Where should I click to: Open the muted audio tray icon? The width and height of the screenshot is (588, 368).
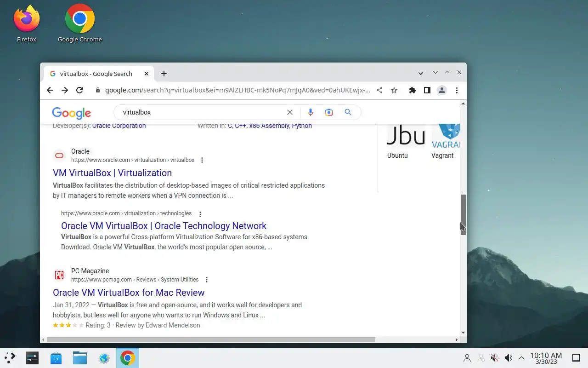[x=495, y=358]
